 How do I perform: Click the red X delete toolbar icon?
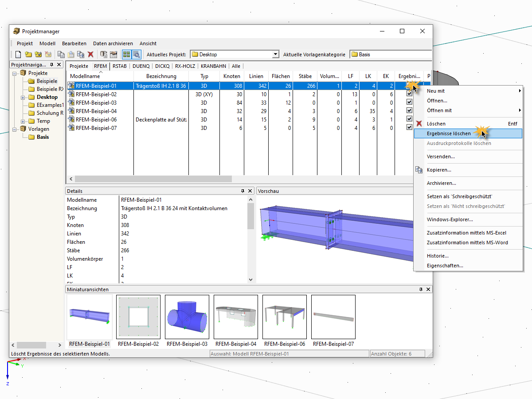[90, 55]
